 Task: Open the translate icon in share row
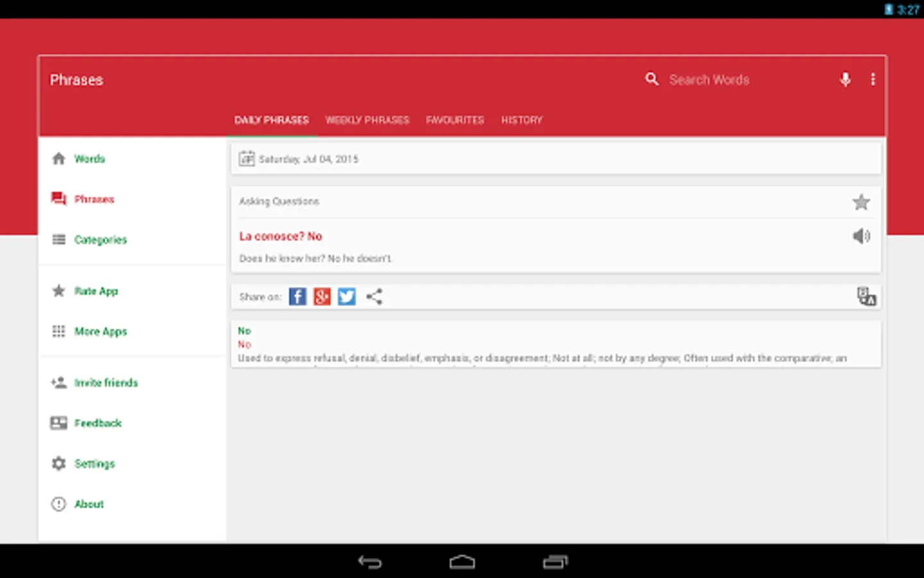coord(866,296)
